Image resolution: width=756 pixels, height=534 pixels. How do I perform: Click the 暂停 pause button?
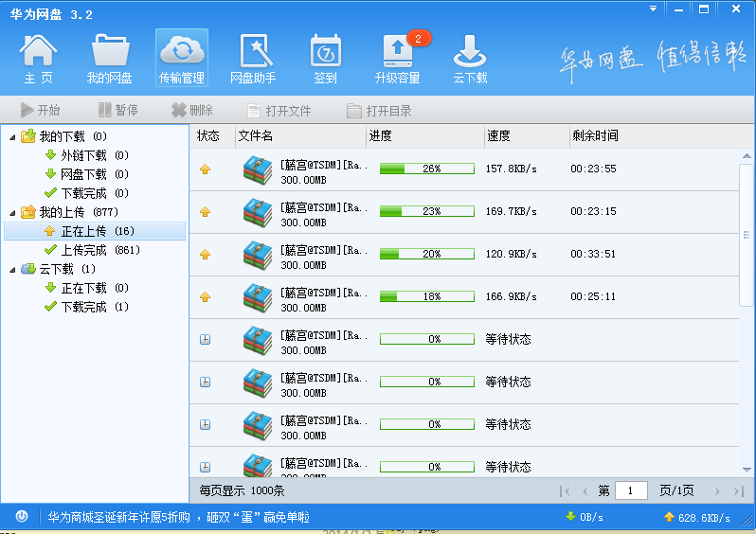118,110
